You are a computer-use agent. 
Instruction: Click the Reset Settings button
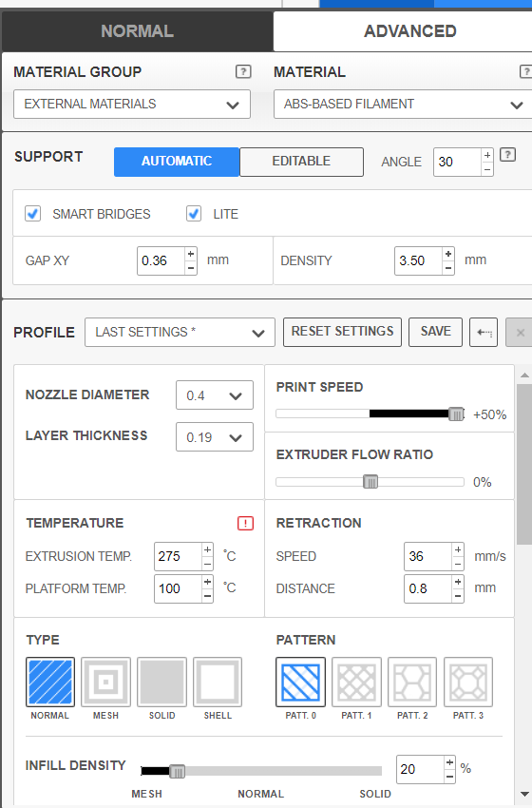[x=343, y=332]
